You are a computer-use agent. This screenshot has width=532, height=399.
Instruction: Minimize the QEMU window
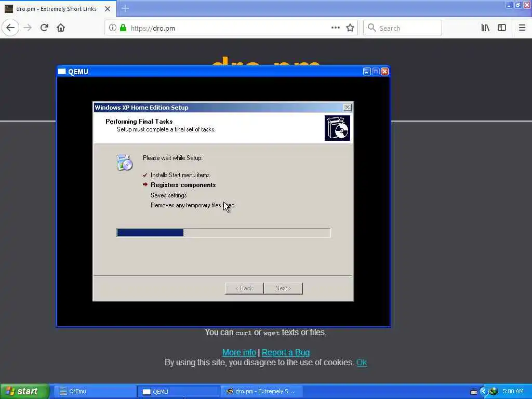pos(367,71)
